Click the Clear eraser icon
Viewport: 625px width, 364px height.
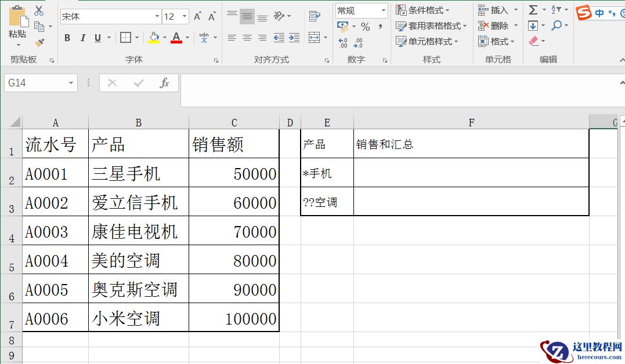click(x=534, y=41)
